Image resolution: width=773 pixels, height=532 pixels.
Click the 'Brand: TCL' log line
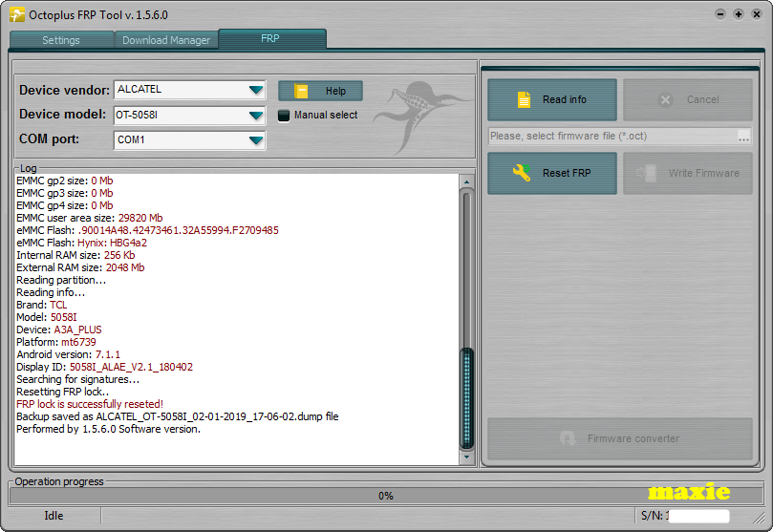point(42,305)
